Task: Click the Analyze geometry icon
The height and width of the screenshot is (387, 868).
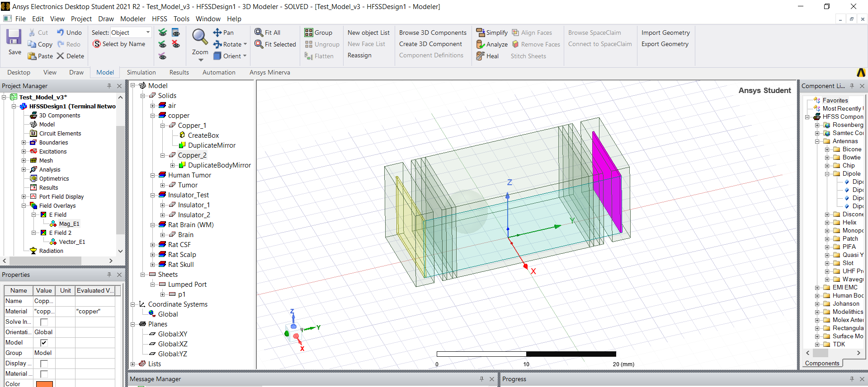Action: pos(481,44)
